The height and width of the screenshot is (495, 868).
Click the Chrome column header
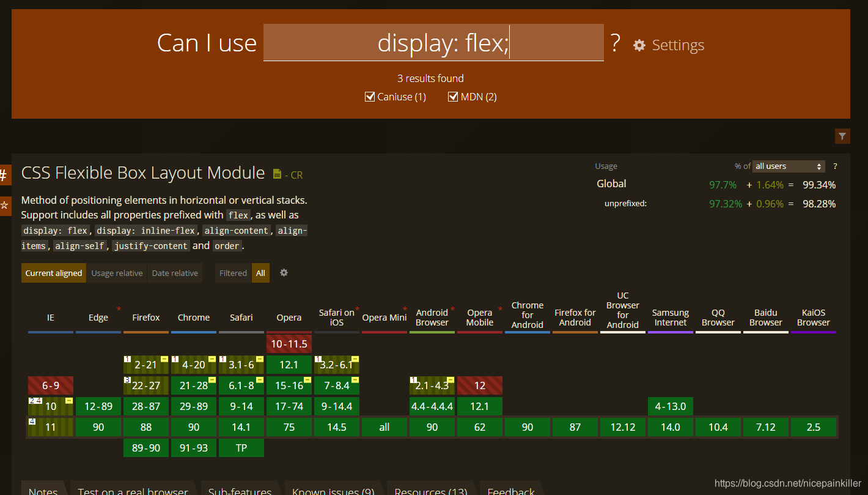click(x=194, y=318)
